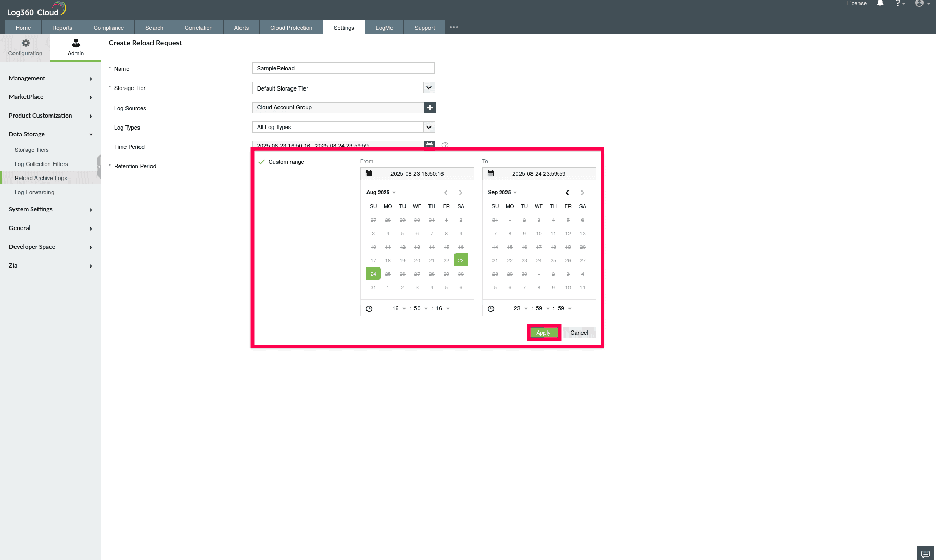Select August 24 in the From calendar

pos(373,274)
